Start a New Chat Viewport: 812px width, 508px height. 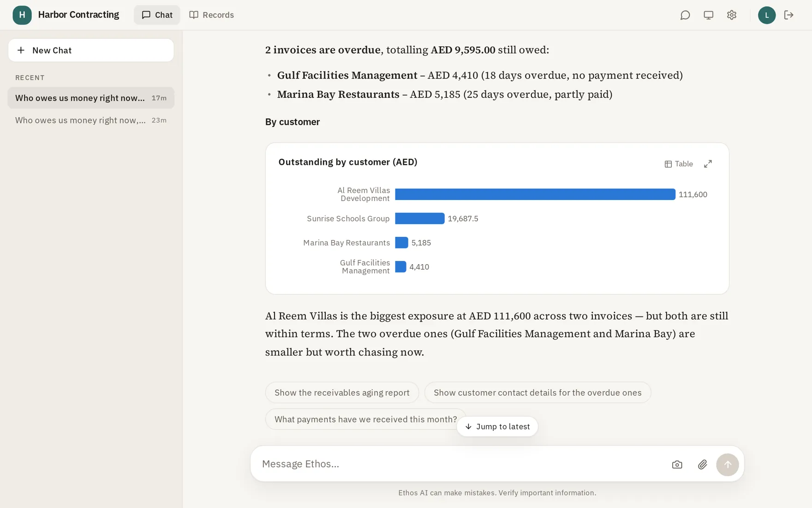tap(91, 50)
